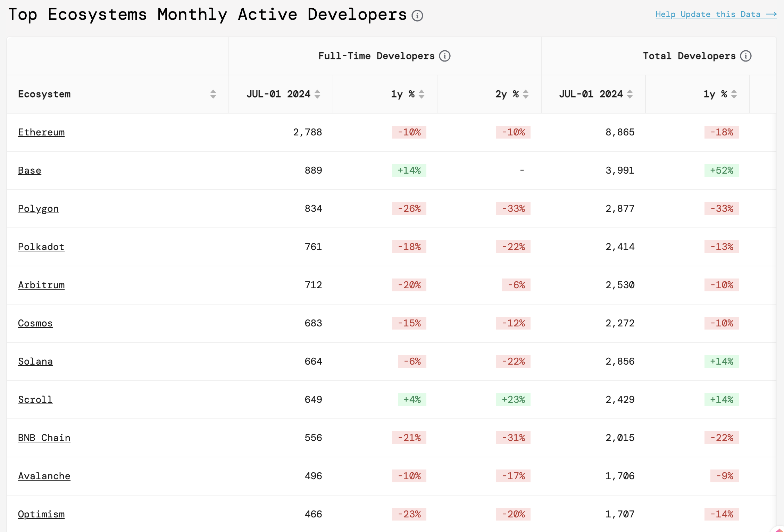Click BNB Chain 2y -31% badge
784x532 pixels.
[x=513, y=438]
